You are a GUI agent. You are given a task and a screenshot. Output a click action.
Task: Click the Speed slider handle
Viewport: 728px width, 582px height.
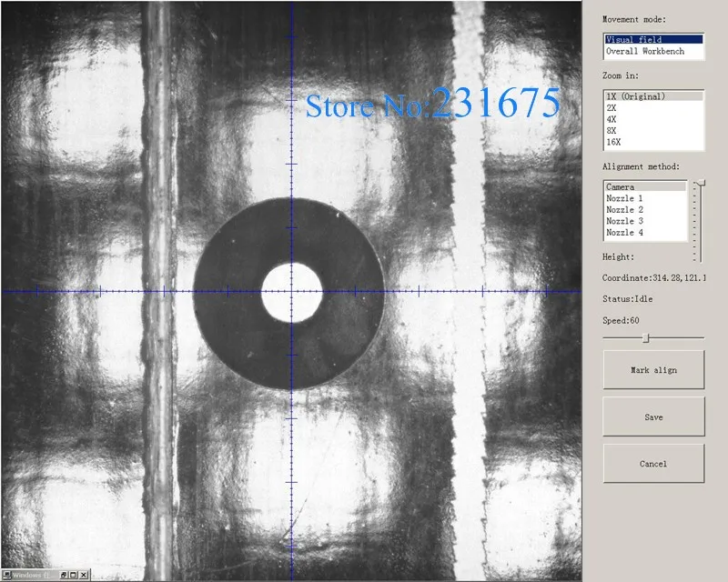(645, 338)
